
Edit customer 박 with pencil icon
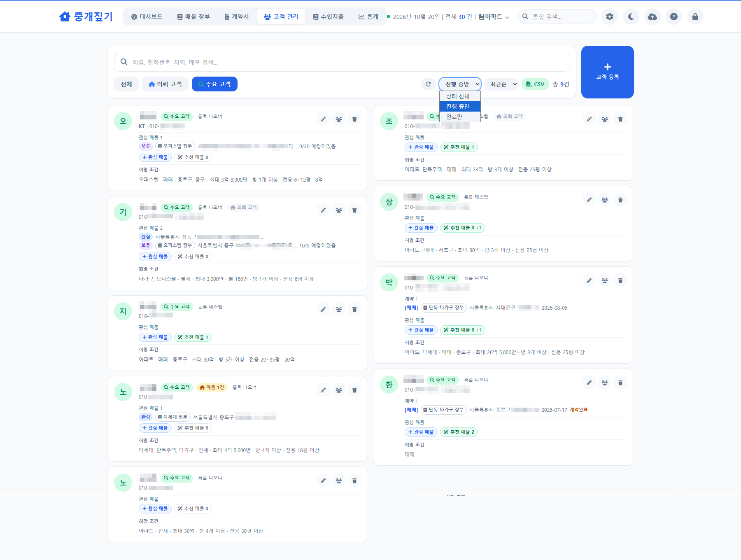coord(589,280)
